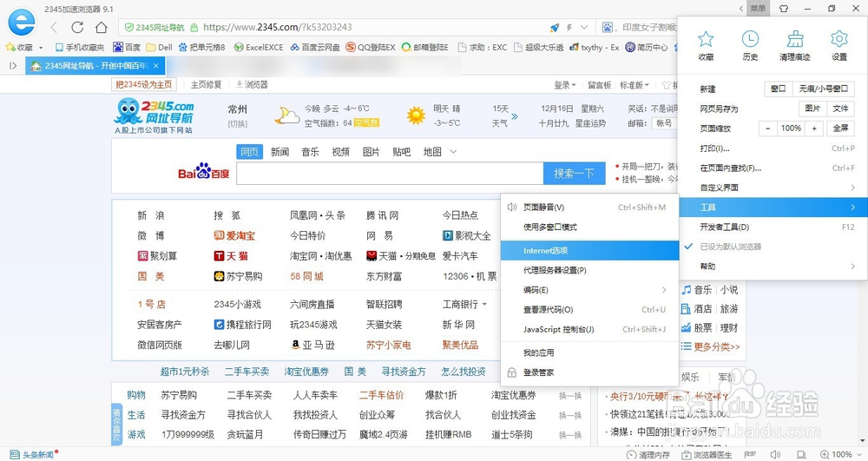The width and height of the screenshot is (868, 461).
Task: Click the 搜索一下 search button
Action: (x=574, y=174)
